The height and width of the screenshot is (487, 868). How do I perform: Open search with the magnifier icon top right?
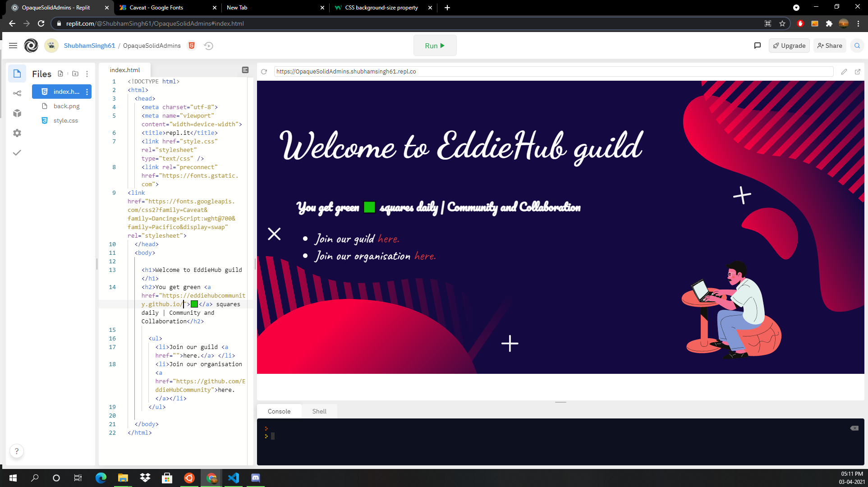tap(857, 46)
